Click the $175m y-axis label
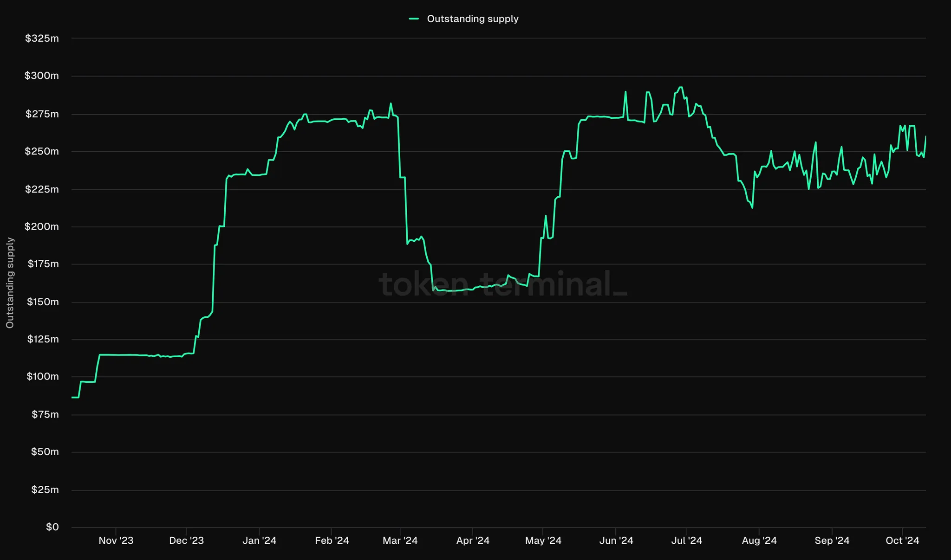951x560 pixels. 43,264
